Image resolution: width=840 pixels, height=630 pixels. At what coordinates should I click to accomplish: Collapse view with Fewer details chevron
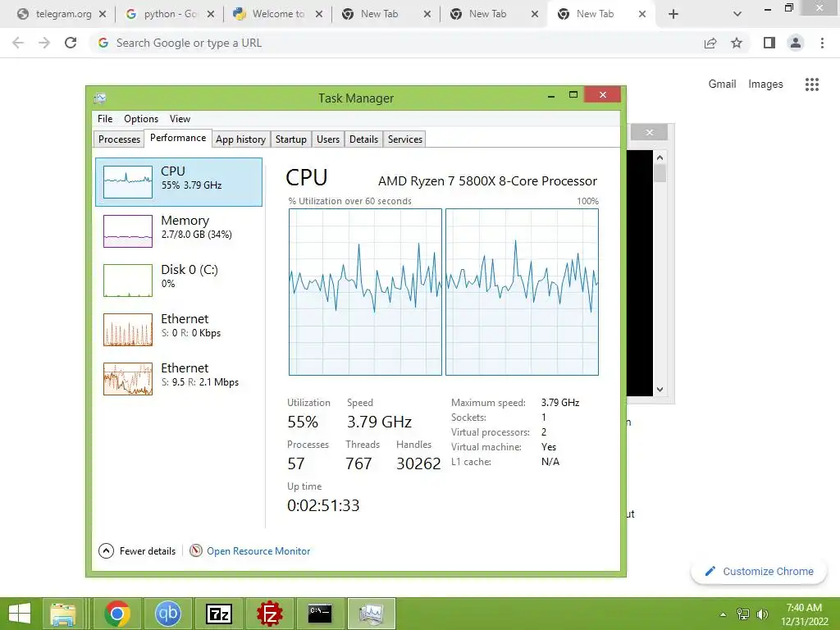tap(106, 550)
